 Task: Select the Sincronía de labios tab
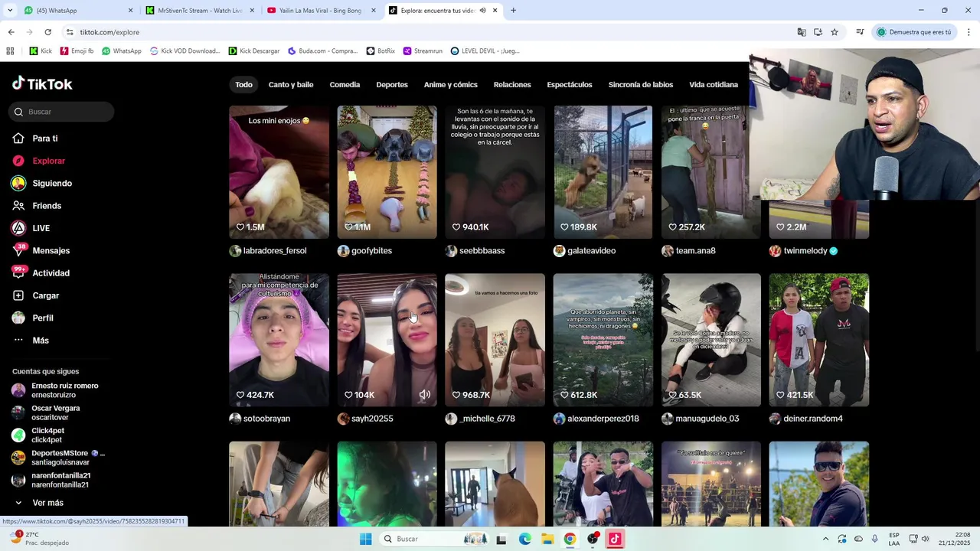click(x=641, y=85)
